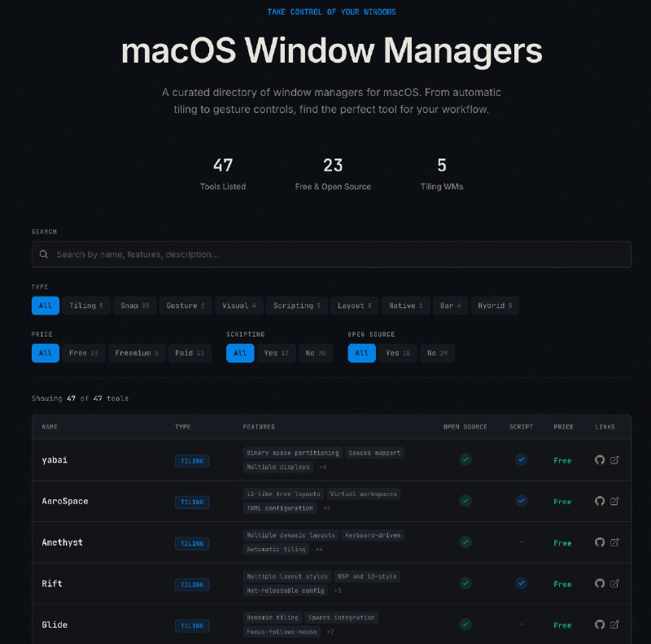The image size is (651, 644).
Task: Select All under Scripting filter
Action: [240, 353]
